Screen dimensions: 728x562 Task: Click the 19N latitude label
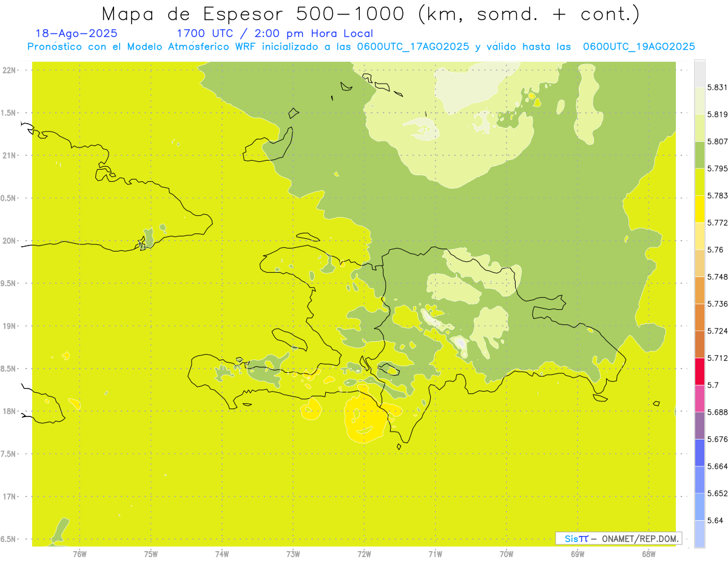10,326
